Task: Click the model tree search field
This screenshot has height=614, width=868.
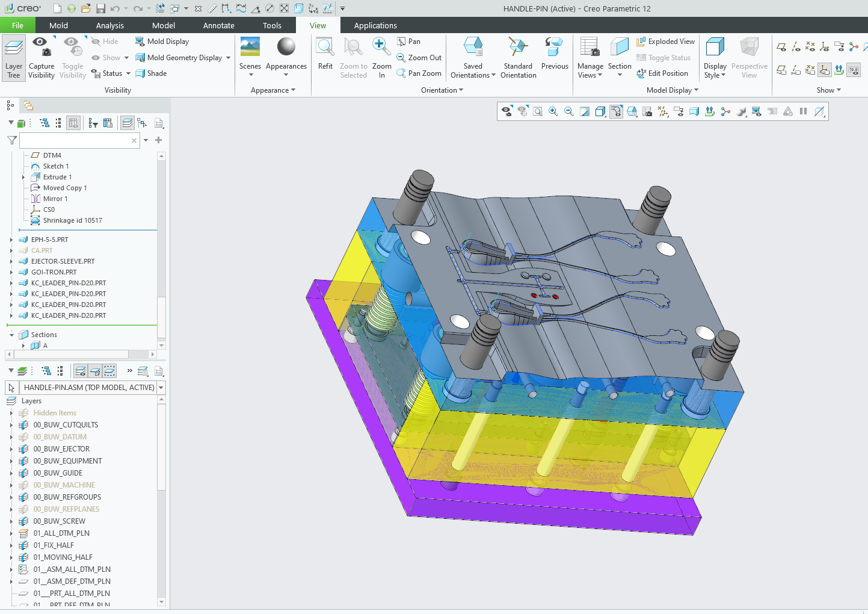Action: pos(75,140)
